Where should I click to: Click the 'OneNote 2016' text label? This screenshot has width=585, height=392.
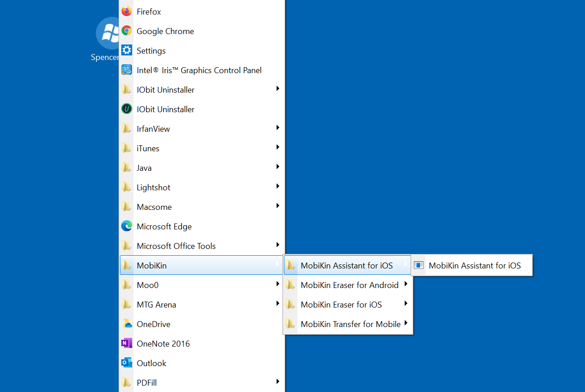[x=164, y=343]
